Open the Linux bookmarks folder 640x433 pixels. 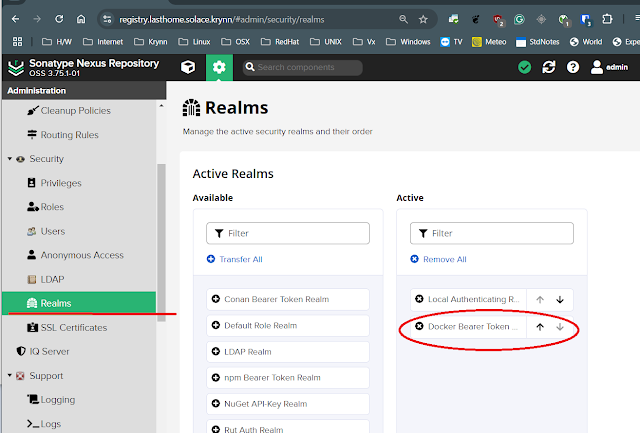(196, 42)
